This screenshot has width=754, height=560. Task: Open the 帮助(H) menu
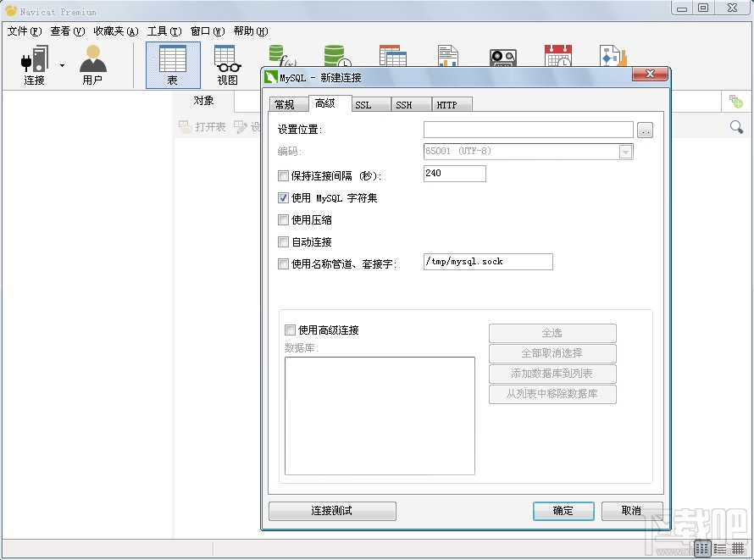point(251,31)
